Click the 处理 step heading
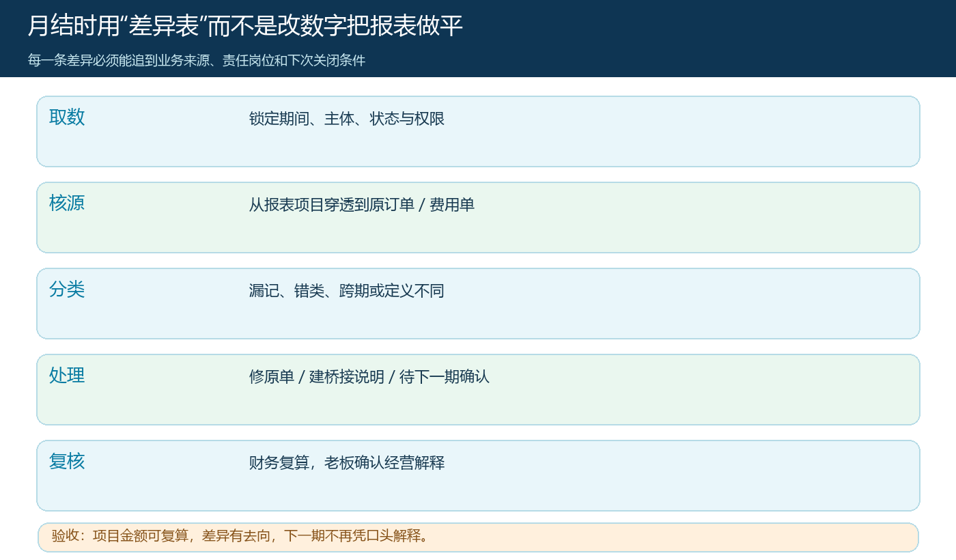This screenshot has height=560, width=956. (67, 376)
